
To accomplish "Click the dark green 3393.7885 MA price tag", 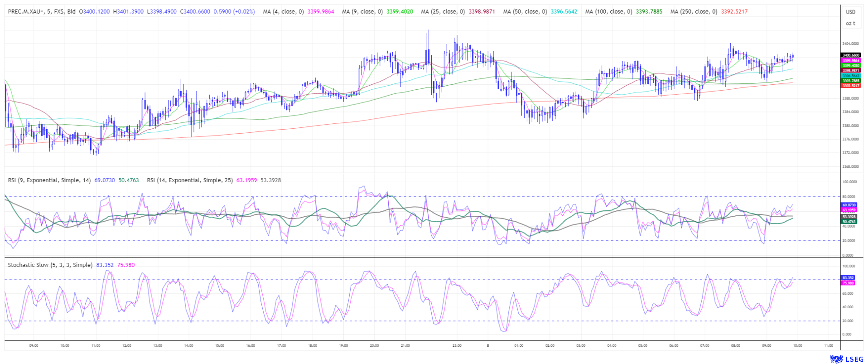I will point(850,81).
